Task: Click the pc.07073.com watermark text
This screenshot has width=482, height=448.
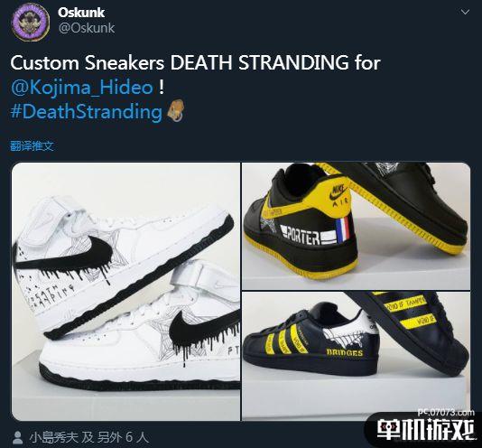Action: coord(446,412)
